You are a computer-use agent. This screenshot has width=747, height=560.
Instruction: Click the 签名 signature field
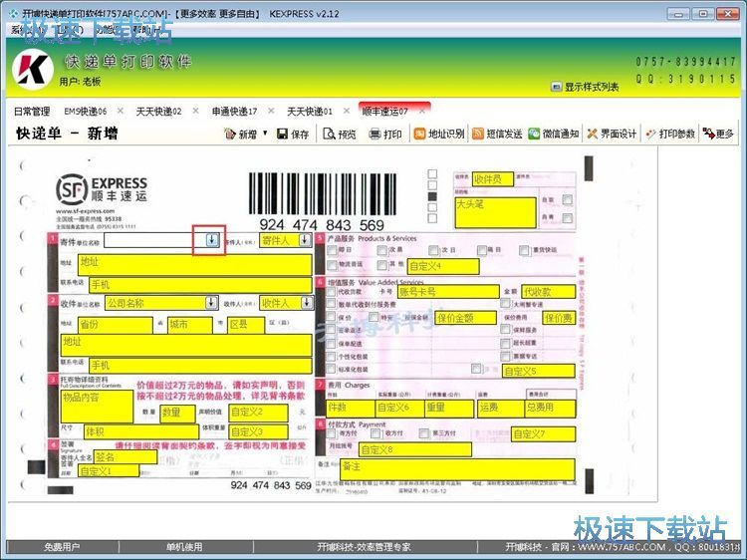pyautogui.click(x=125, y=457)
